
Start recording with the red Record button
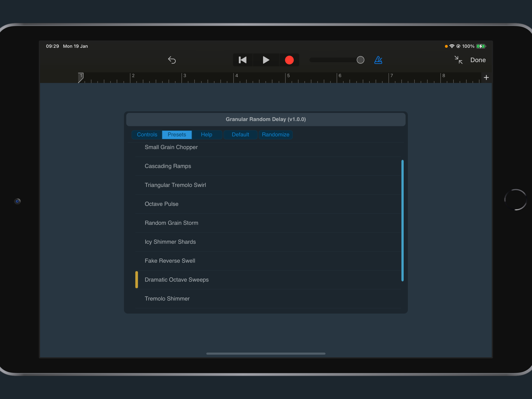pyautogui.click(x=289, y=60)
